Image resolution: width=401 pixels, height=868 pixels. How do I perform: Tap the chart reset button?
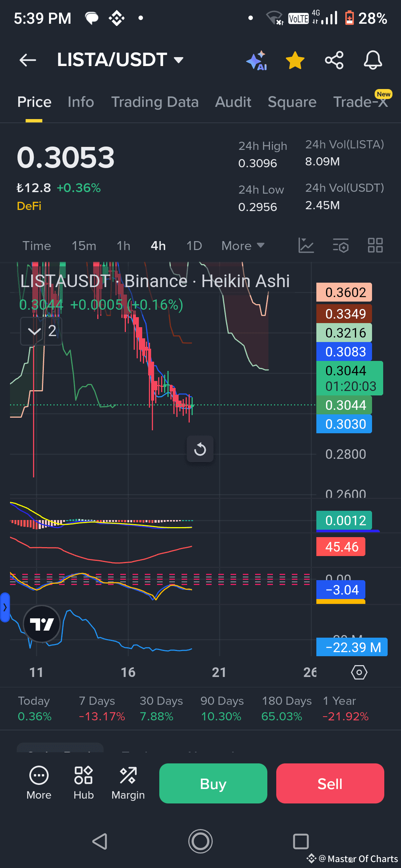pos(200,449)
